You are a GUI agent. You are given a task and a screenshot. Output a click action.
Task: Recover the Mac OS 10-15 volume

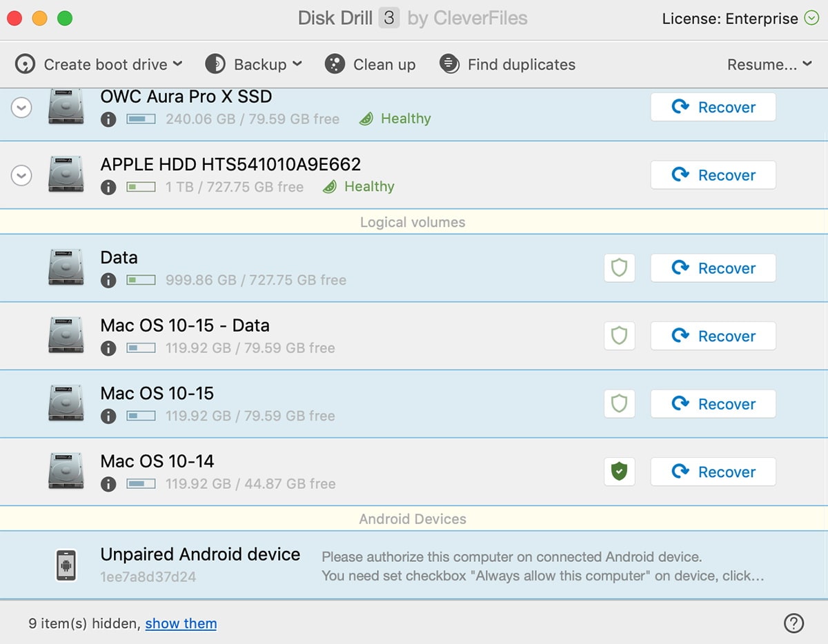tap(713, 403)
